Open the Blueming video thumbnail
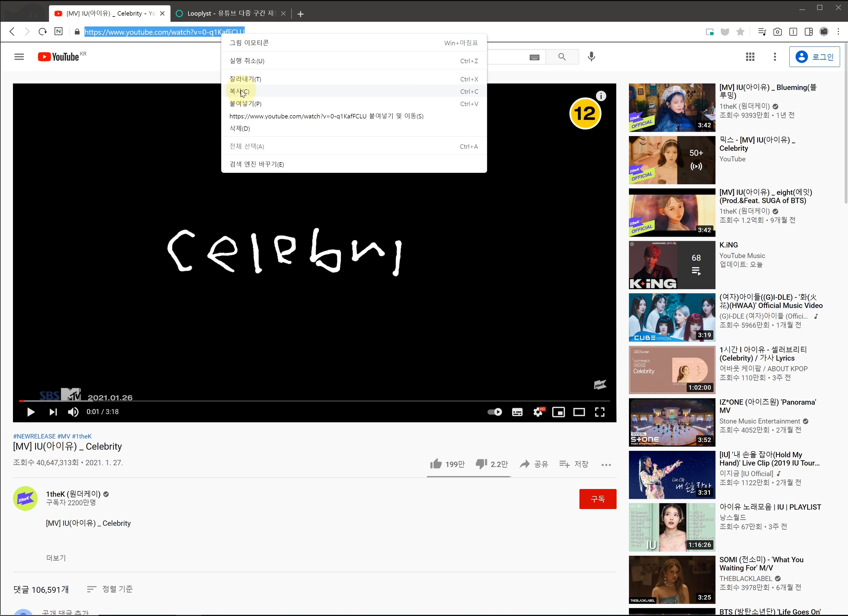848x616 pixels. (x=672, y=107)
